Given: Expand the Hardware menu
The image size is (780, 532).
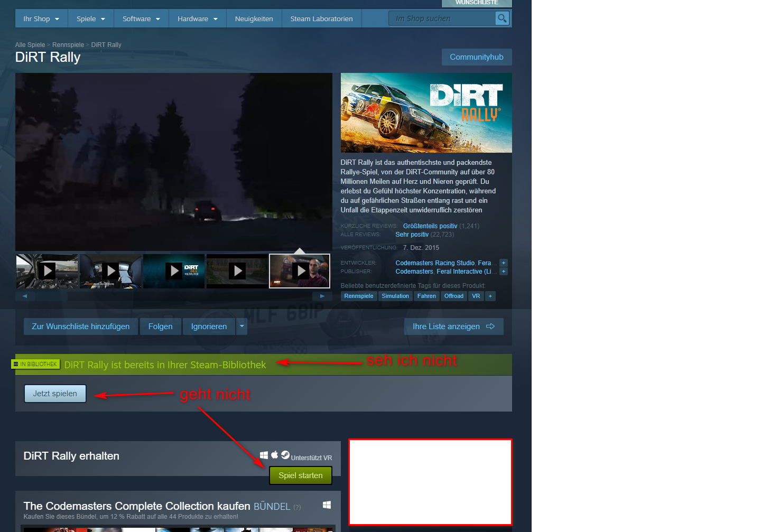Looking at the screenshot, I should tap(198, 18).
